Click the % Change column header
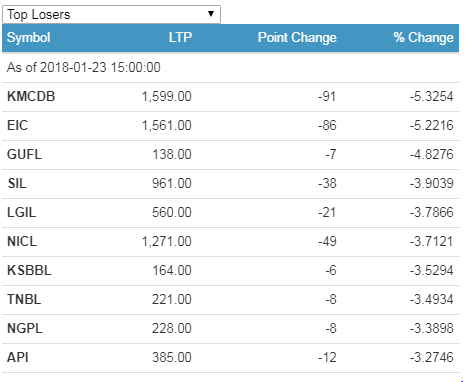Image resolution: width=465 pixels, height=382 pixels. pos(423,37)
